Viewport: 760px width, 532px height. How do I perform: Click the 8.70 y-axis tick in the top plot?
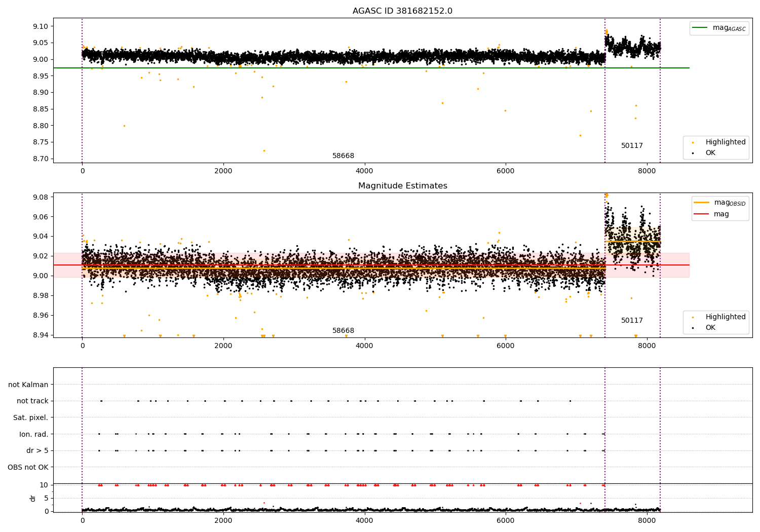[x=40, y=159]
